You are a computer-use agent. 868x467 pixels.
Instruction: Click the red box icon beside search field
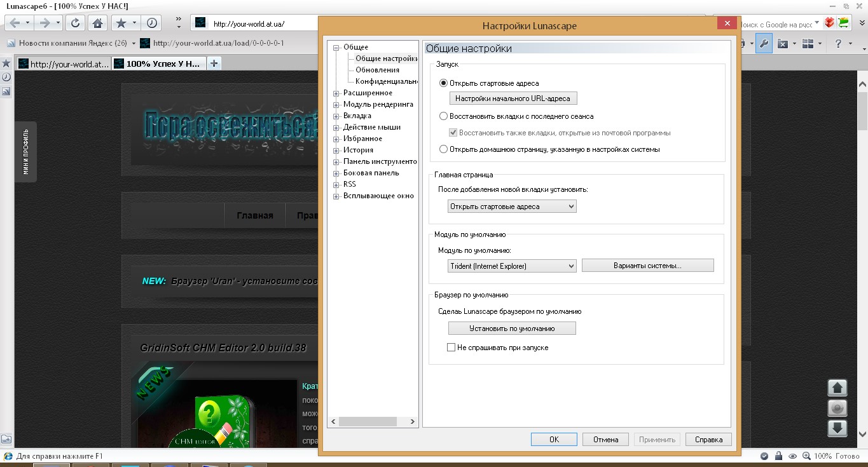829,24
